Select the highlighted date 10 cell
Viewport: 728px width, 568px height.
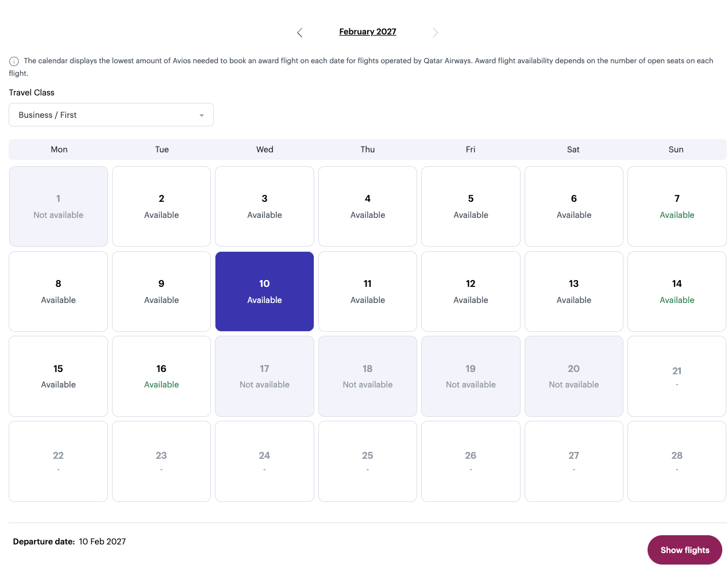264,291
